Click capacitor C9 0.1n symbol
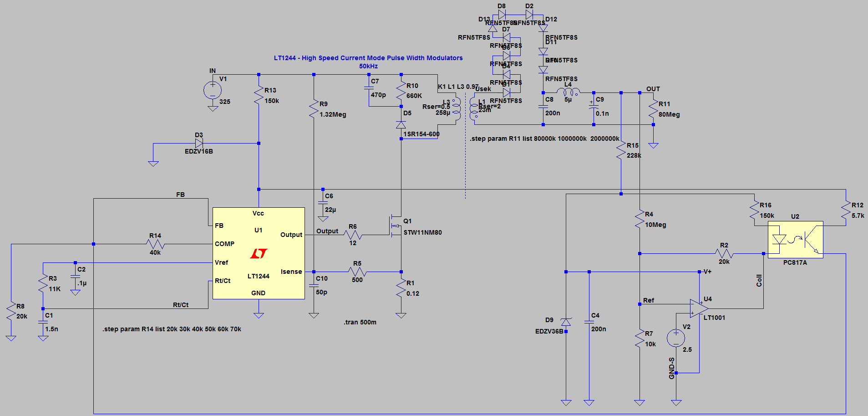Screen dimensions: 868x416 (x=594, y=107)
